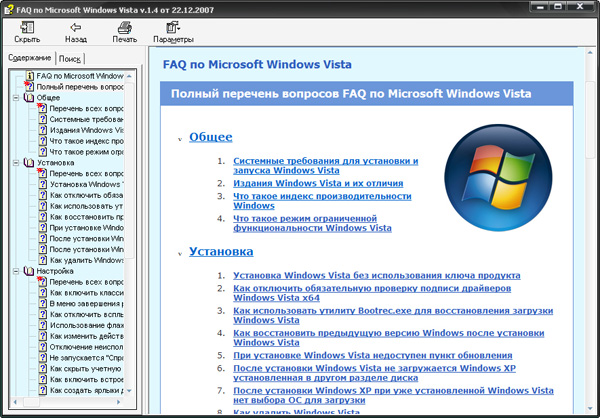Collapse the Установка tree node
Viewport: 600px width, 418px height.
pos(16,163)
